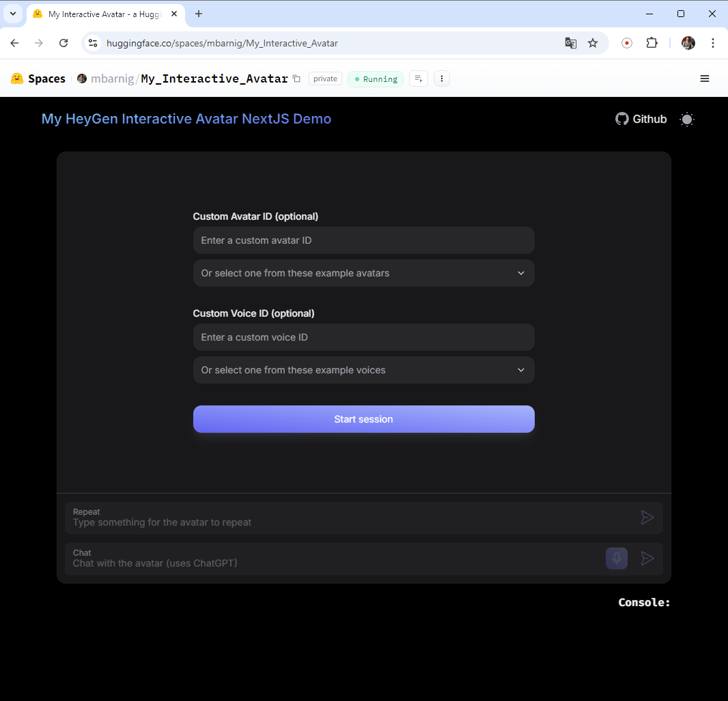Click the address bar URL
The image size is (728, 701).
[222, 43]
